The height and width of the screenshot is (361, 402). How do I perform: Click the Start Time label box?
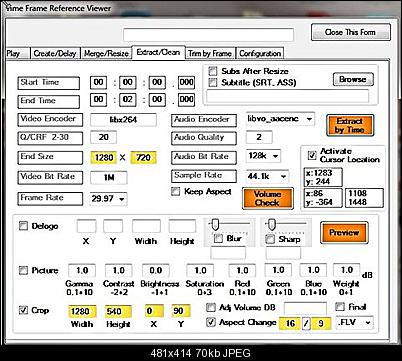(49, 83)
